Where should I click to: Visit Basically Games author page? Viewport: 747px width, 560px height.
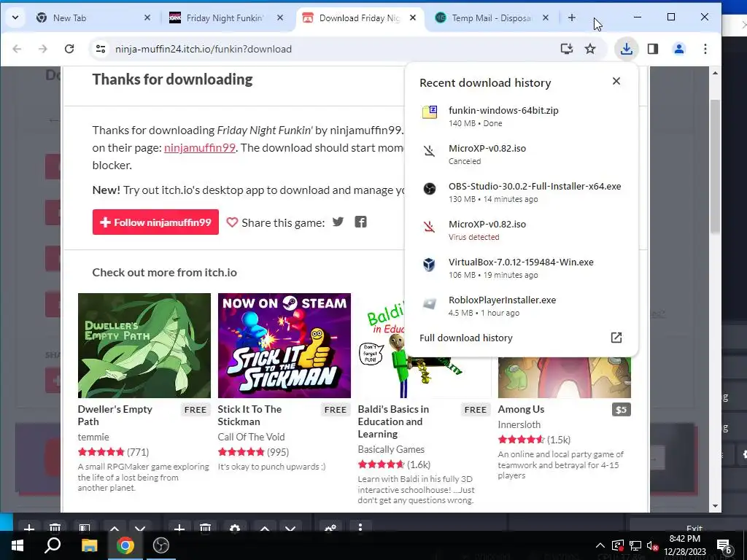tap(391, 449)
